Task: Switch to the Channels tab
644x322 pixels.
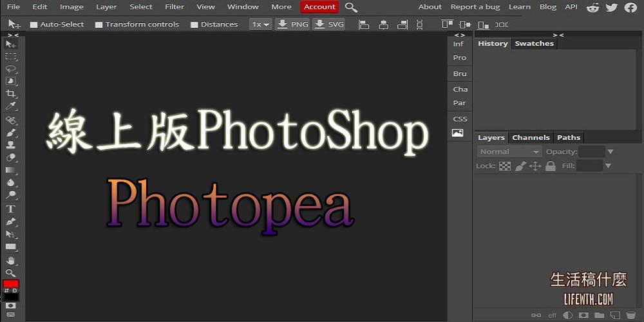Action: pyautogui.click(x=531, y=138)
